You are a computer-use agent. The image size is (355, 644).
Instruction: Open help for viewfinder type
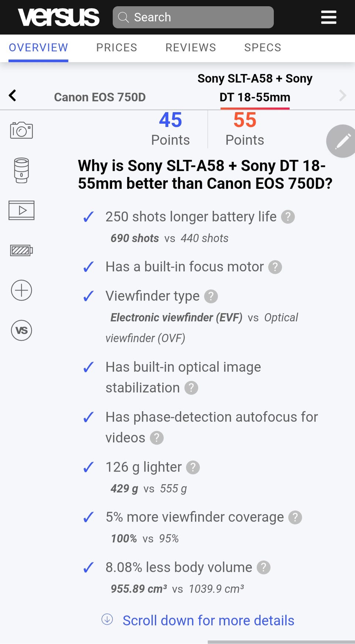[211, 296]
